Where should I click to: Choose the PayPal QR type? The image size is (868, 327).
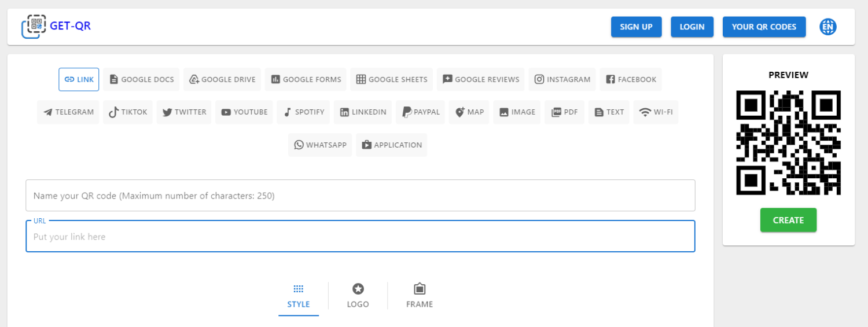(421, 112)
